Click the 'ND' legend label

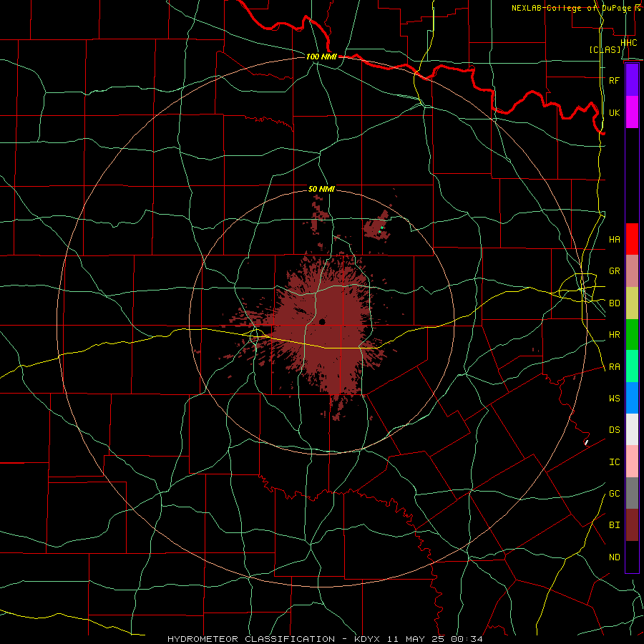tap(614, 557)
